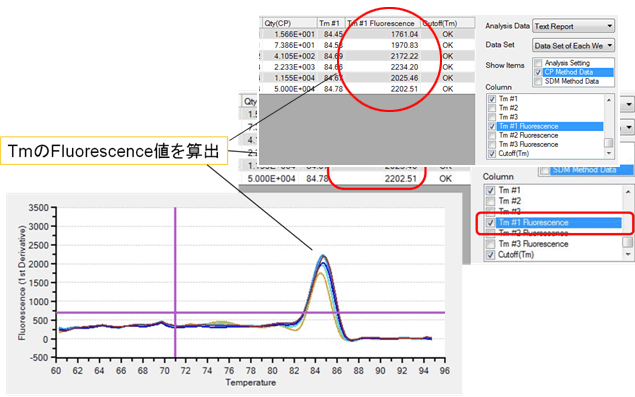Viewport: 635px width, 397px height.
Task: Toggle Cutoff(Tm) checkbox in lower Column list
Action: 490,255
